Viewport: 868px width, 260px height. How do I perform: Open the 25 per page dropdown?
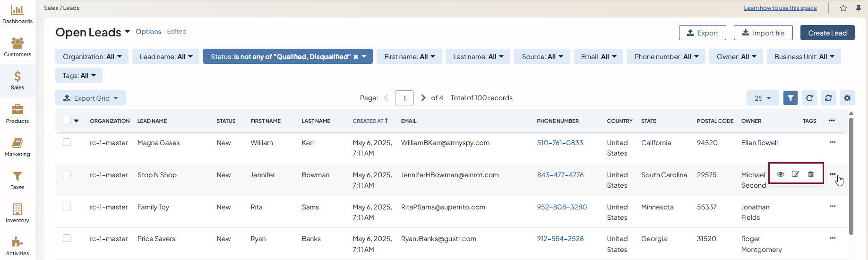(x=762, y=98)
